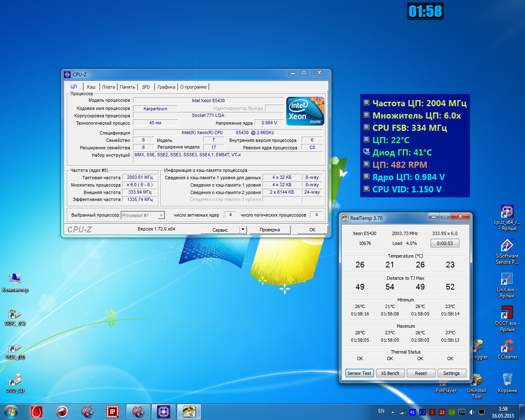Open the waveform monitor tray icon

click(462, 412)
